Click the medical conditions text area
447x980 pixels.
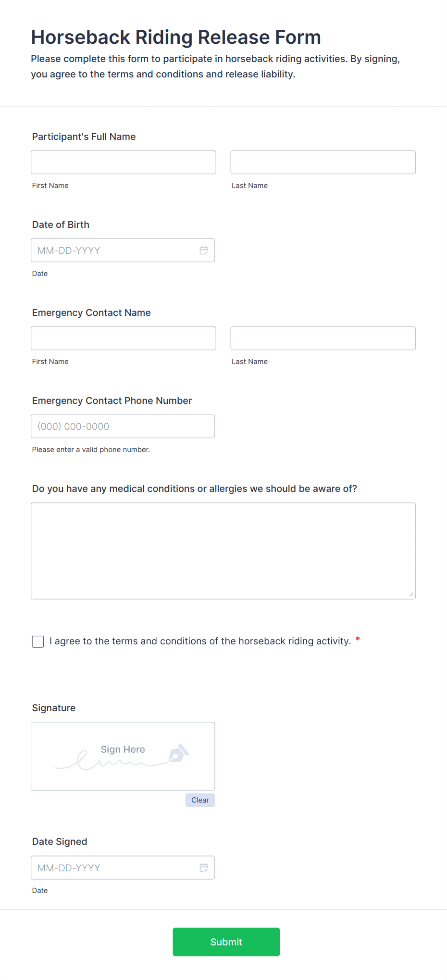point(223,551)
